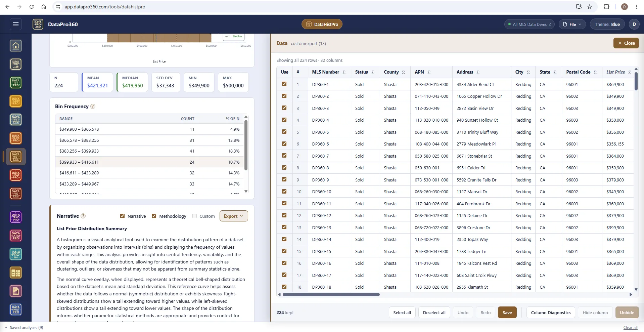Click the MEAN $421,321 stat card
The width and height of the screenshot is (644, 332).
[97, 82]
